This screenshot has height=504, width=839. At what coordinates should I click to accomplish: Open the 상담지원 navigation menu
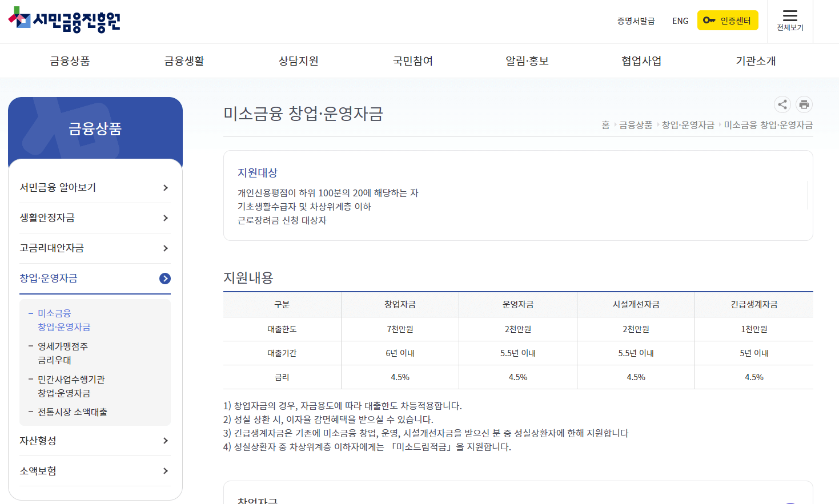pyautogui.click(x=298, y=61)
